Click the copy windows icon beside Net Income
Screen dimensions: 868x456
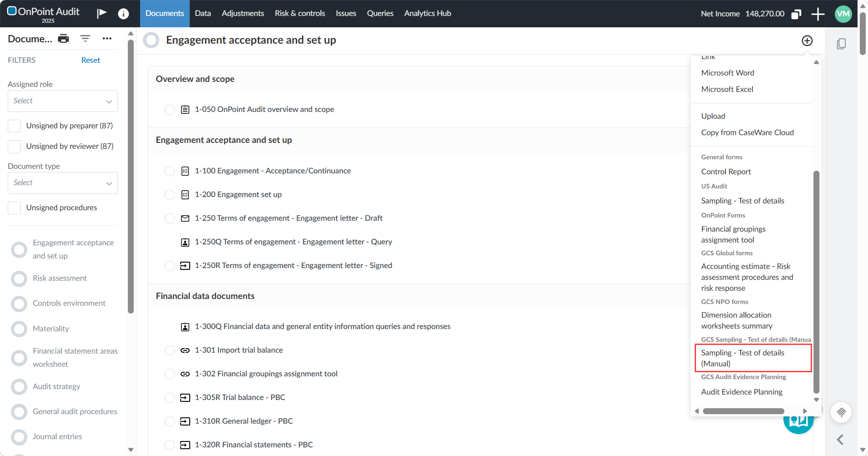click(796, 14)
